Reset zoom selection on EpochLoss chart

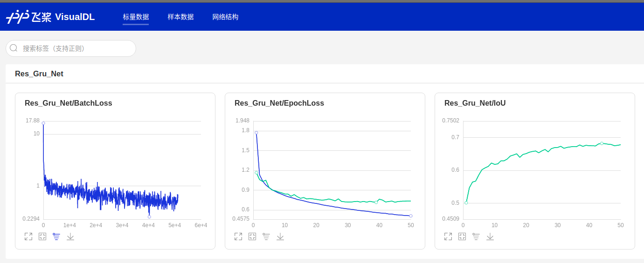252,236
